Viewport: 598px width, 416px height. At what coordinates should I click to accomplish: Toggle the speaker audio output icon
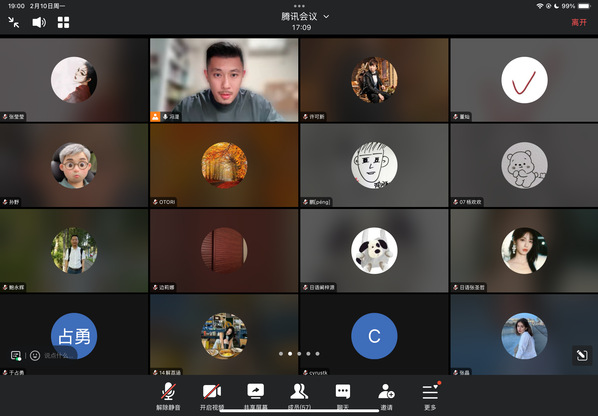tap(39, 22)
